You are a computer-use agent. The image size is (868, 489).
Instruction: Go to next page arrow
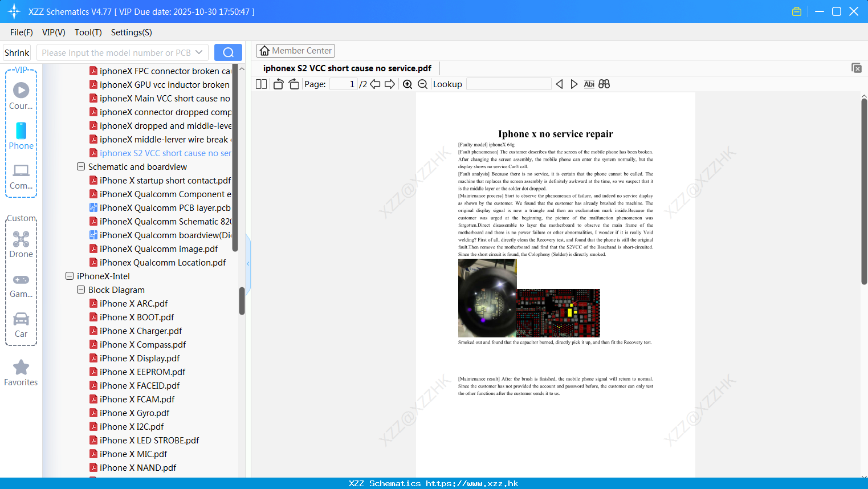390,84
